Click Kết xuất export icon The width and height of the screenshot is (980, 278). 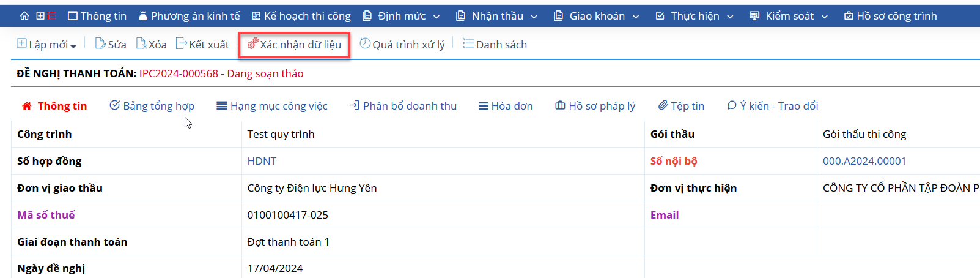click(182, 43)
